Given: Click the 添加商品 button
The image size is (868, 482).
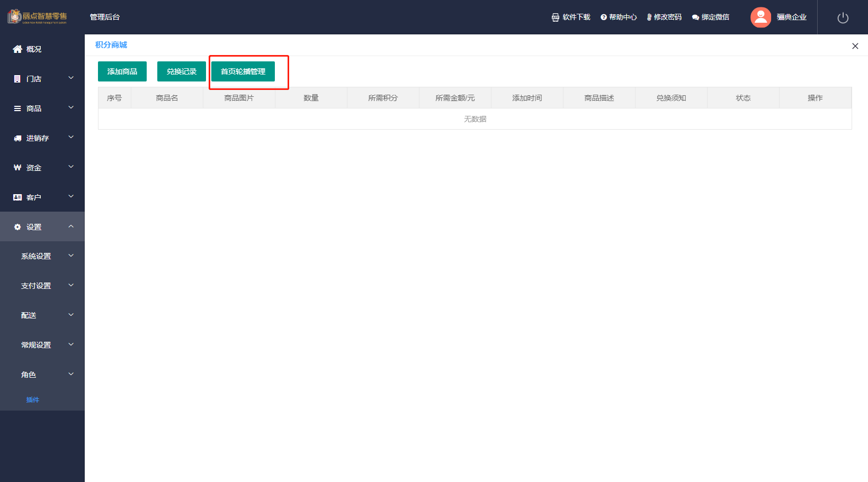Looking at the screenshot, I should pyautogui.click(x=122, y=71).
